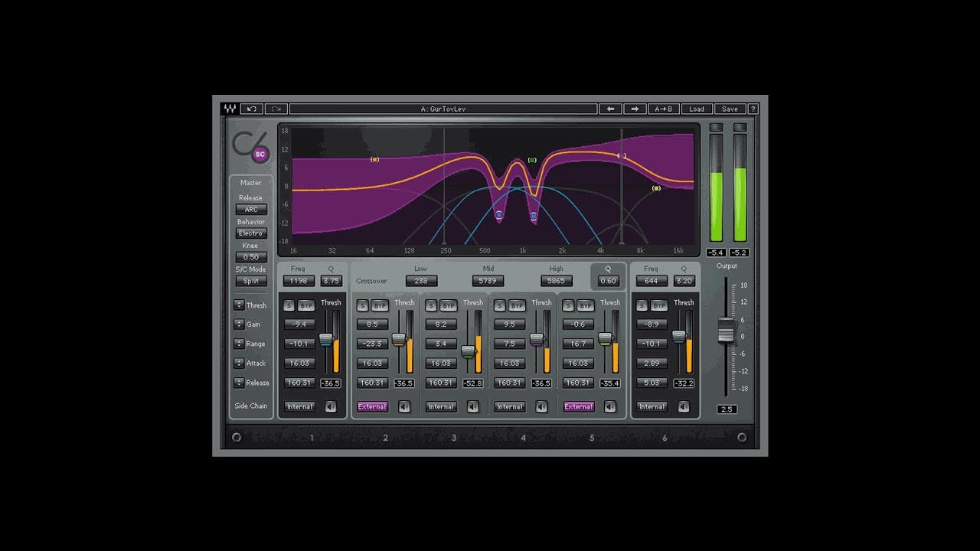980x551 pixels.
Task: Click the next preset arrow
Action: point(635,109)
